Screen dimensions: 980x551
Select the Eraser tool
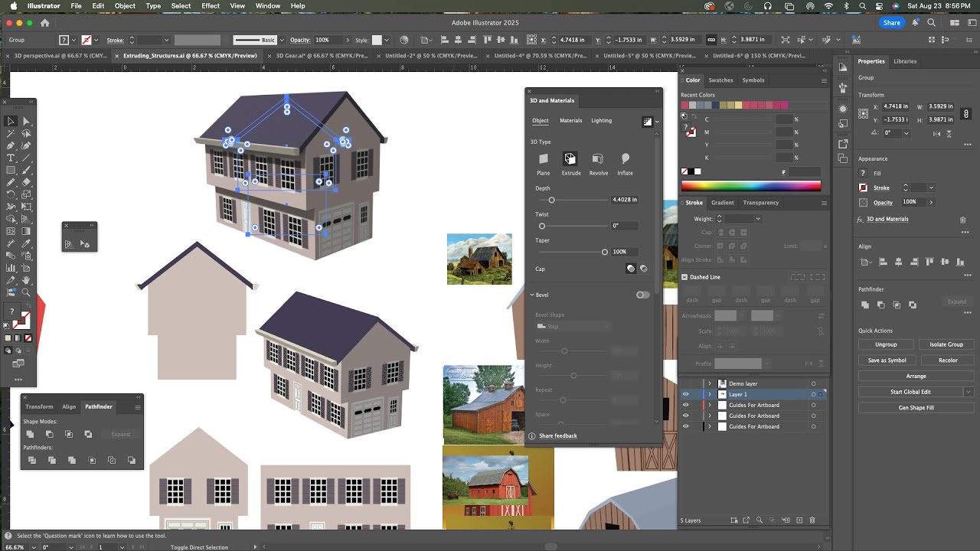[26, 182]
